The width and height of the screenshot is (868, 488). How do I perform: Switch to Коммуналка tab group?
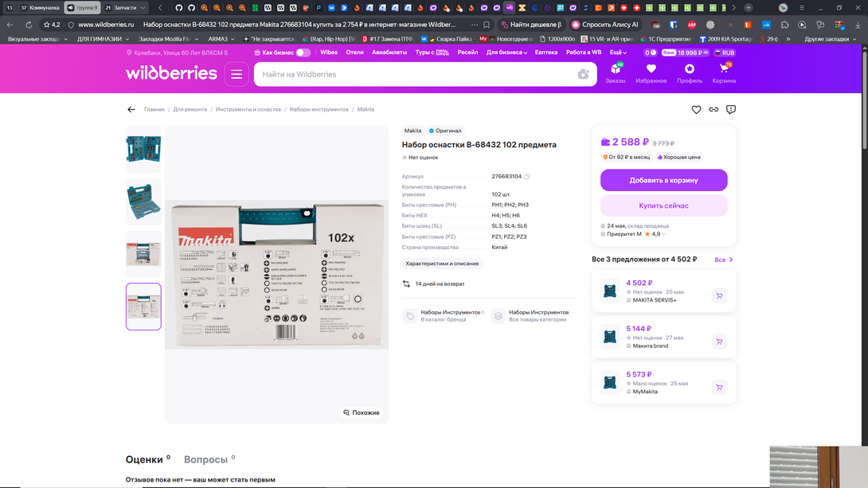click(x=41, y=8)
